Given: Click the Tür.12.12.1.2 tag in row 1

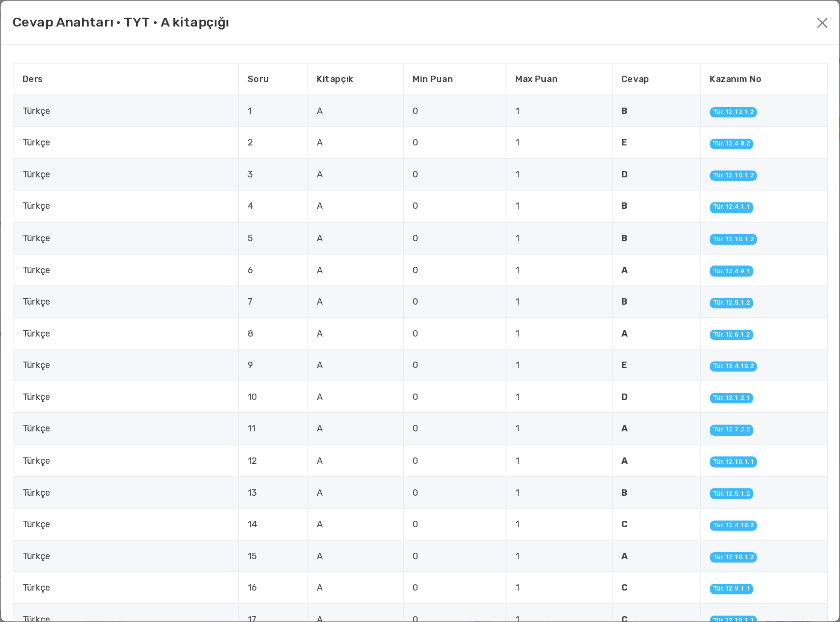Looking at the screenshot, I should click(x=733, y=112).
